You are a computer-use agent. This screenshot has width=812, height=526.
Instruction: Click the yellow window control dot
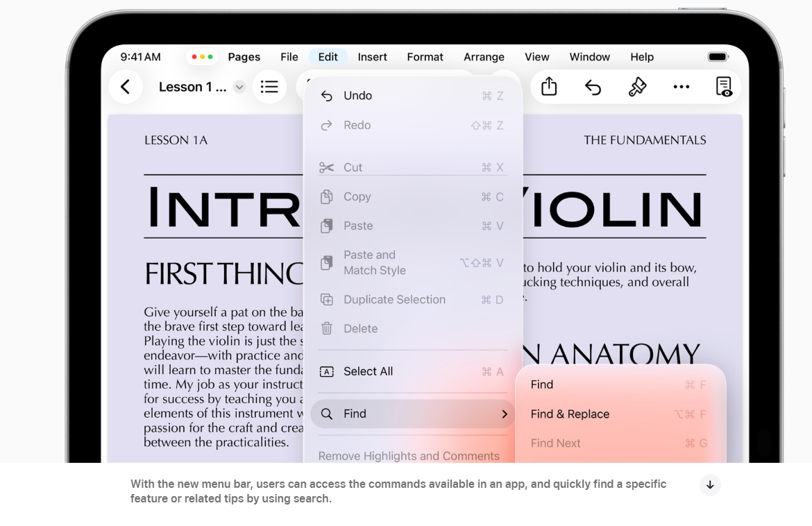[x=203, y=57]
